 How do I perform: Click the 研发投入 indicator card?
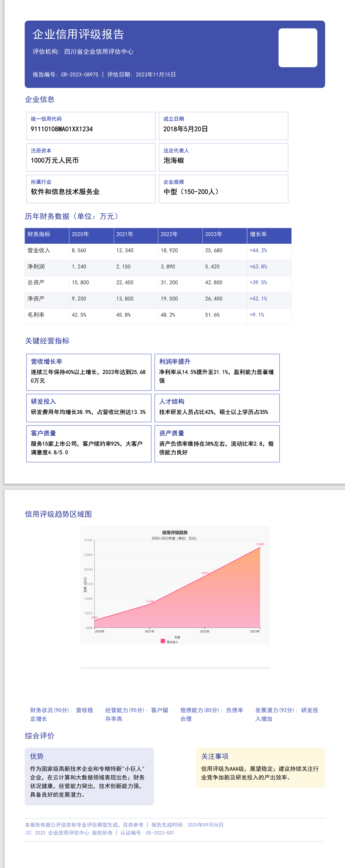[89, 408]
